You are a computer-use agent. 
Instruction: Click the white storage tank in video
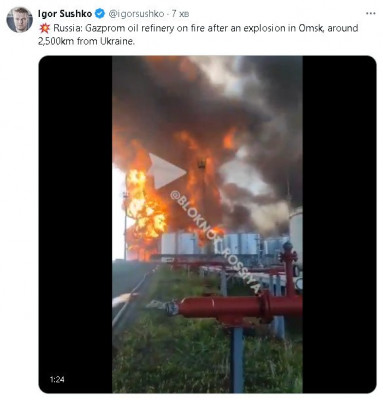[x=296, y=233]
